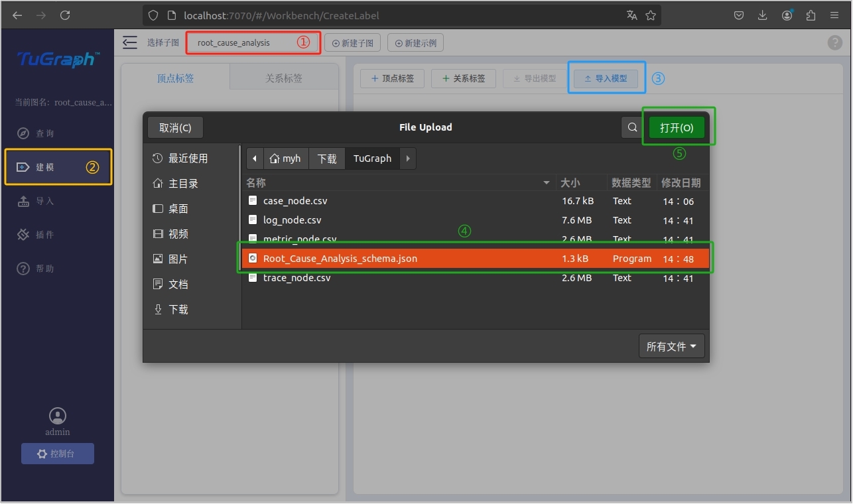Click the 取消(C) cancel button
853x504 pixels.
175,127
